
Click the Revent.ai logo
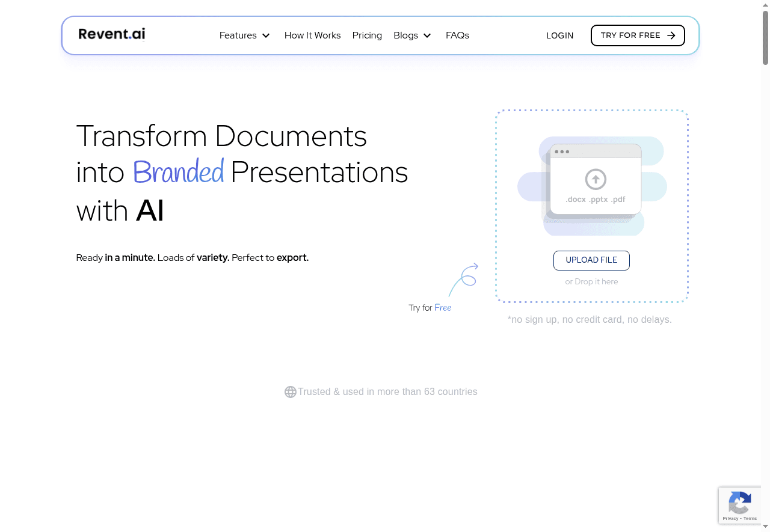(111, 34)
